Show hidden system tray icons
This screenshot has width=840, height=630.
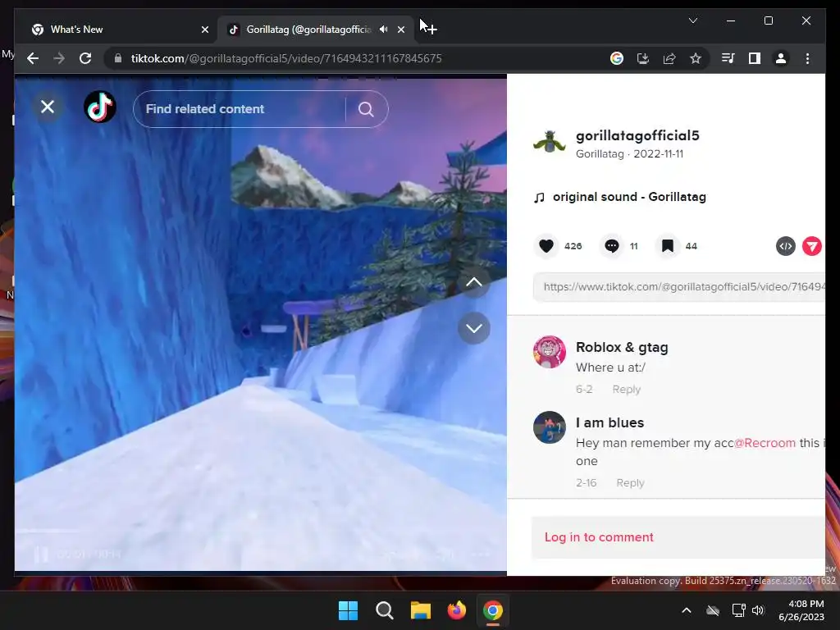[x=687, y=610]
